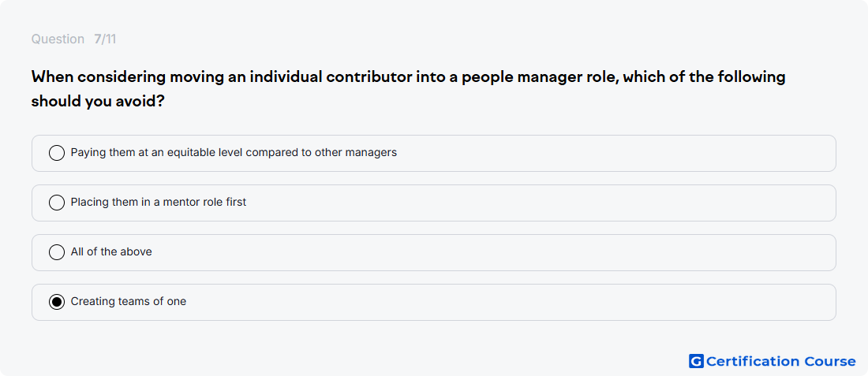Click empty space in 'All of the above' card
868x376 pixels.
498,253
